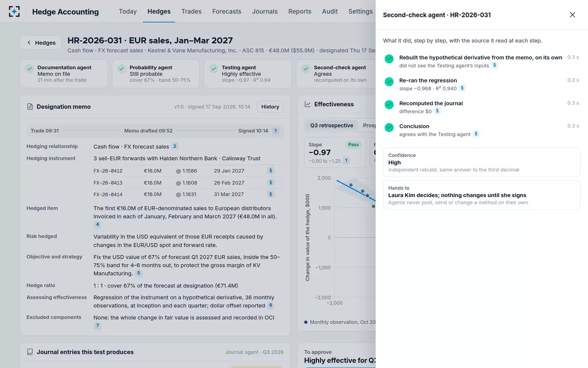Navigate to the Audit tab
The height and width of the screenshot is (368, 588).
(330, 11)
